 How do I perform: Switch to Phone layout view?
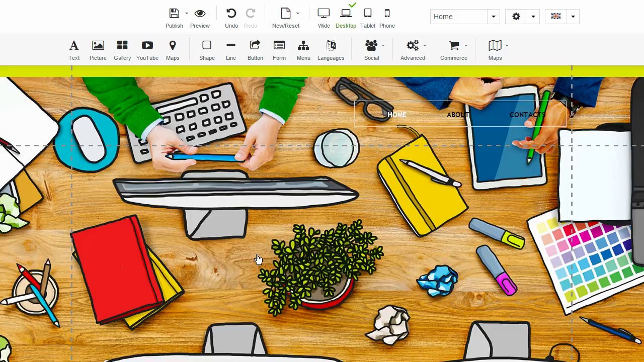pos(387,18)
